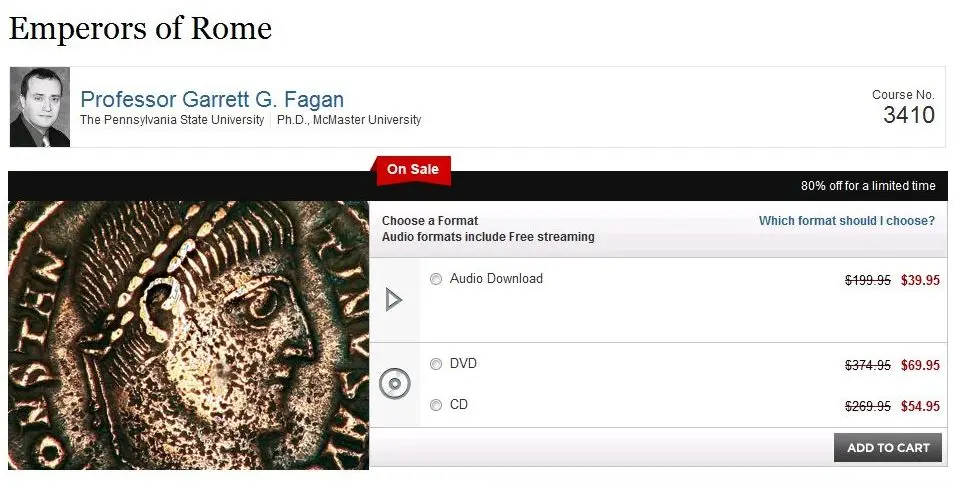Select the DVD format radio button
Image resolution: width=953 pixels, height=487 pixels.
coord(436,364)
